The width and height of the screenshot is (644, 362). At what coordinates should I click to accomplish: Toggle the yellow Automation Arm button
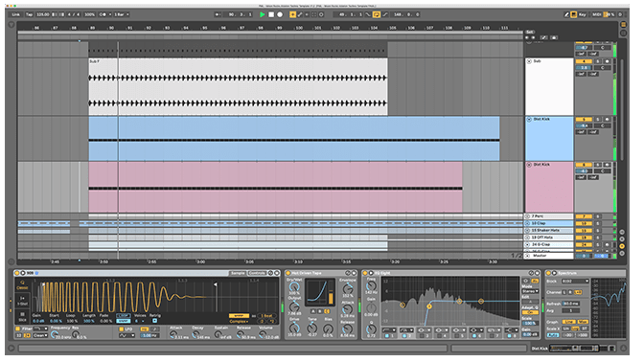coord(292,14)
